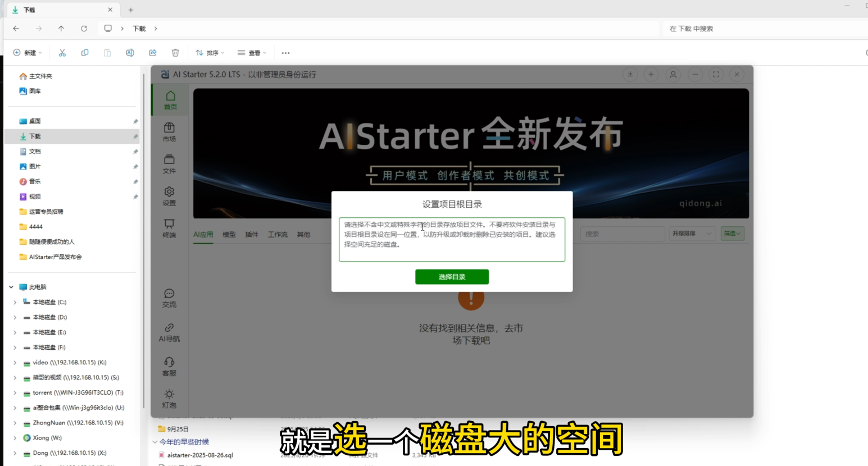Switch to 其他 tab
The width and height of the screenshot is (868, 466).
point(303,235)
